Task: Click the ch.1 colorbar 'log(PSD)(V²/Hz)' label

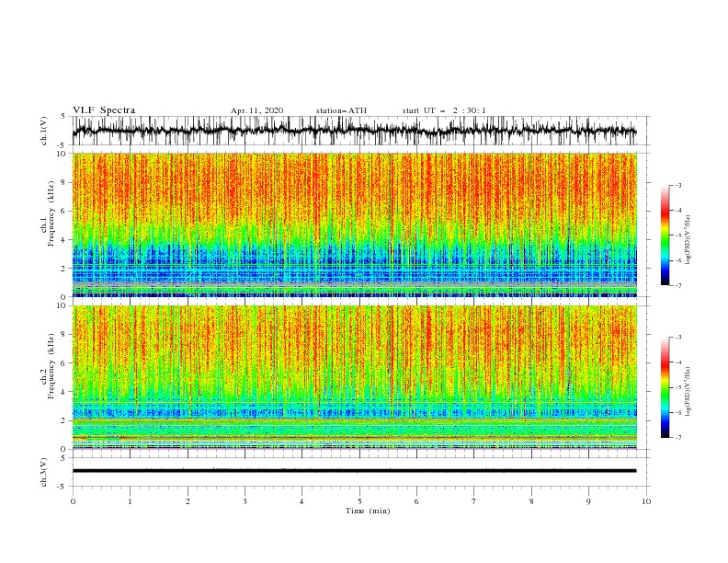Action: [x=688, y=240]
